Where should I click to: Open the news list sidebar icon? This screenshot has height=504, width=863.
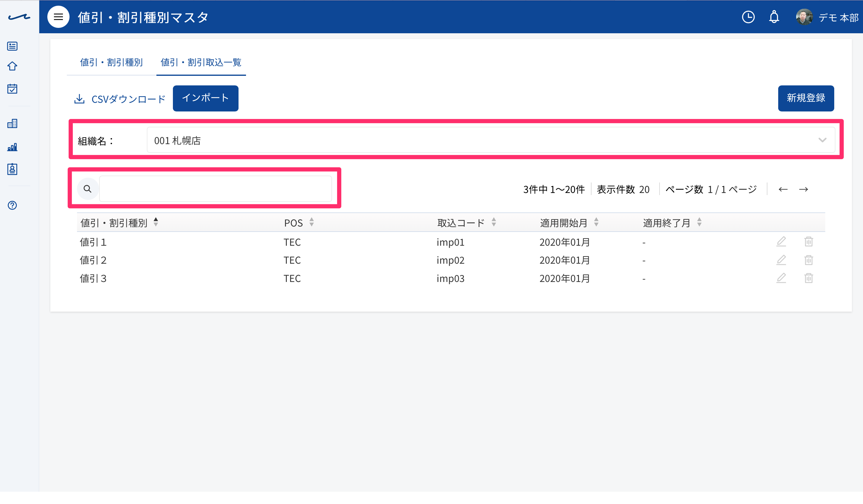[12, 46]
